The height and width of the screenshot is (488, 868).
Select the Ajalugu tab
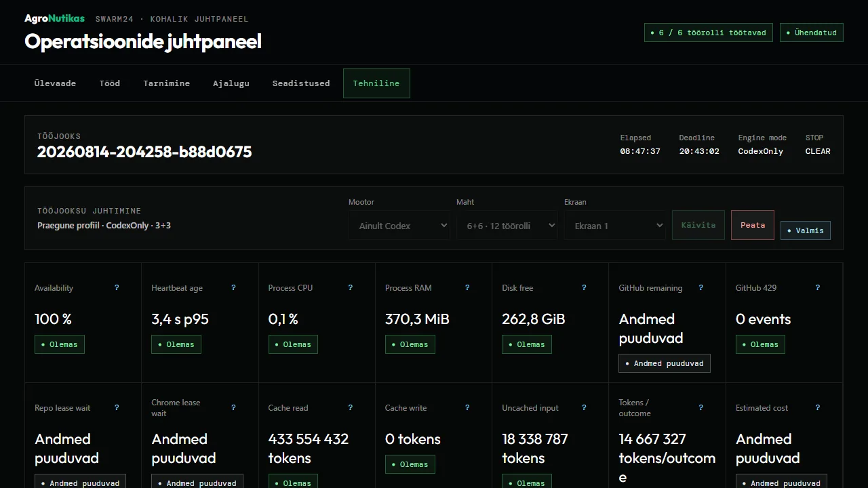pyautogui.click(x=231, y=83)
